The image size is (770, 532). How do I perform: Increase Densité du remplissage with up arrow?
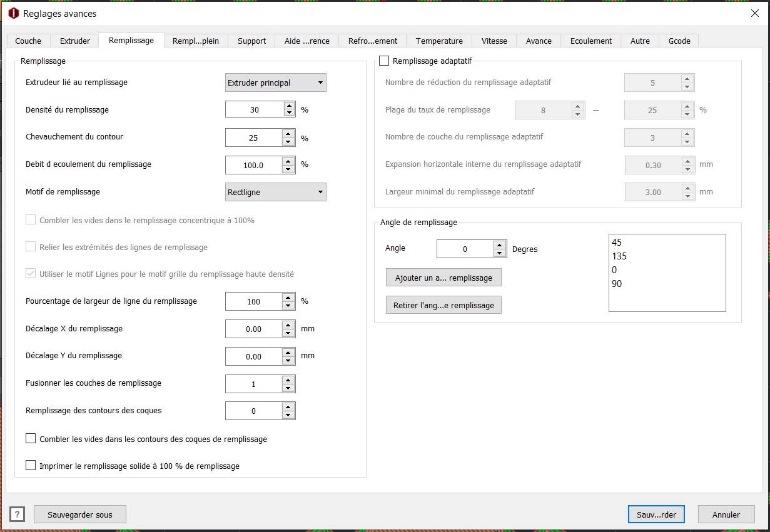[288, 106]
